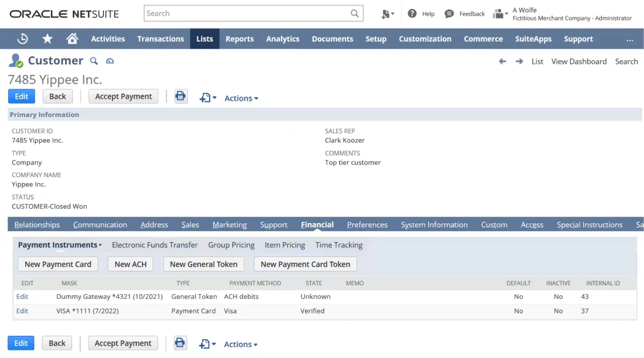This screenshot has height=358, width=644.
Task: Open the Recent Records clock icon
Action: 23,39
